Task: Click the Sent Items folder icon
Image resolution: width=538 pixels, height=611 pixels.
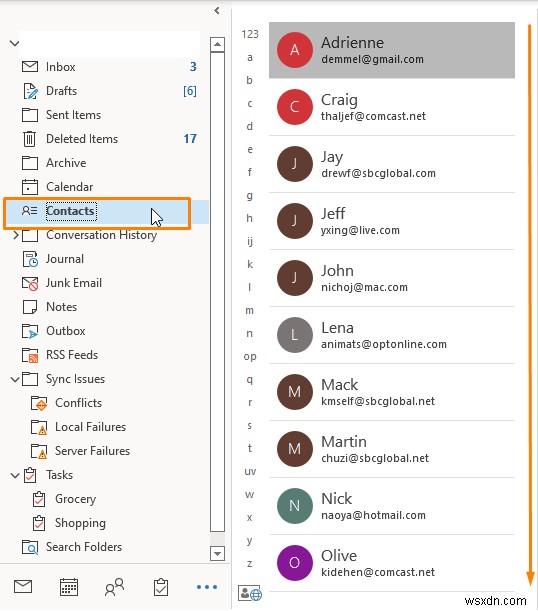Action: (30, 115)
